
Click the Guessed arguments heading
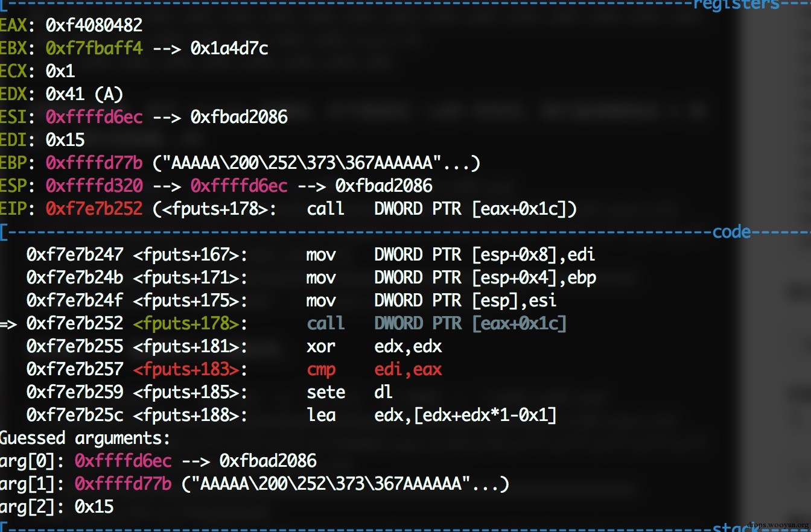tap(85, 439)
